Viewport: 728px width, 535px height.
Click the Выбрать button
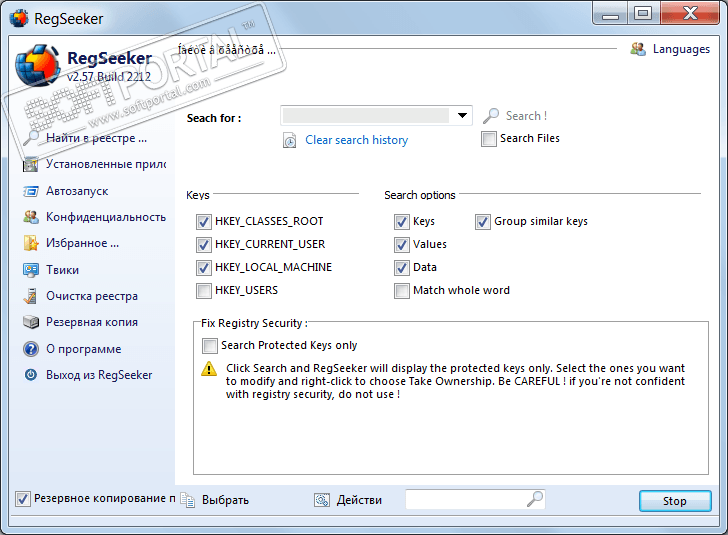coord(225,500)
